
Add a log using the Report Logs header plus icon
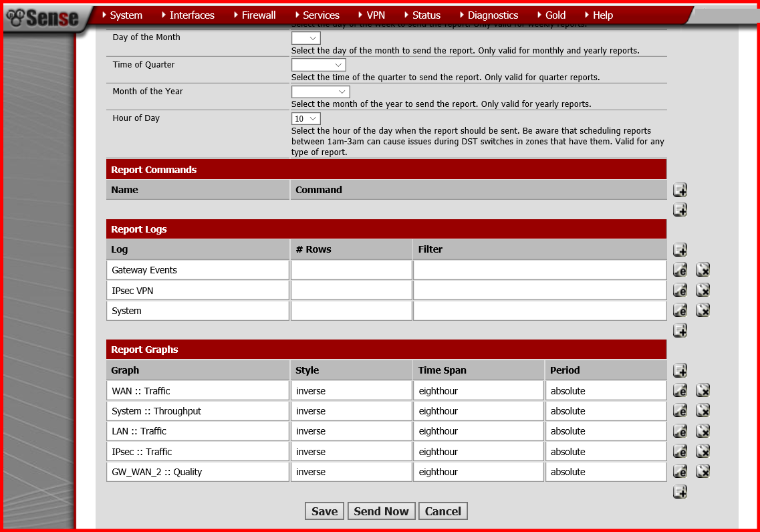680,249
